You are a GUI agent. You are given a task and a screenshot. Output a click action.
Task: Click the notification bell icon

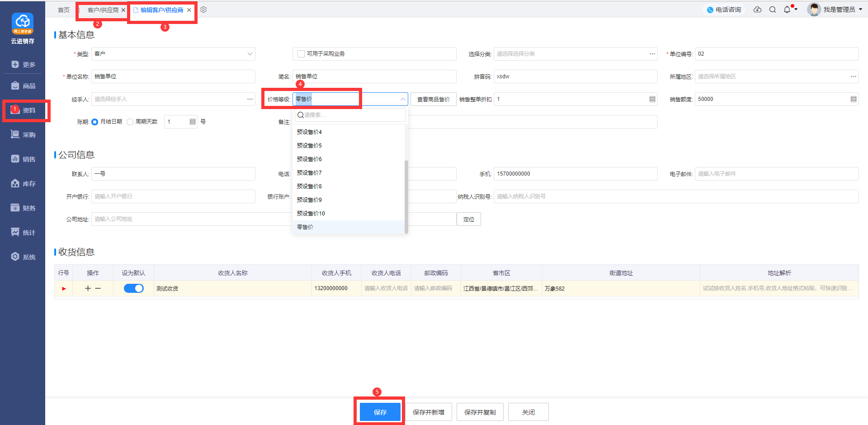[787, 10]
